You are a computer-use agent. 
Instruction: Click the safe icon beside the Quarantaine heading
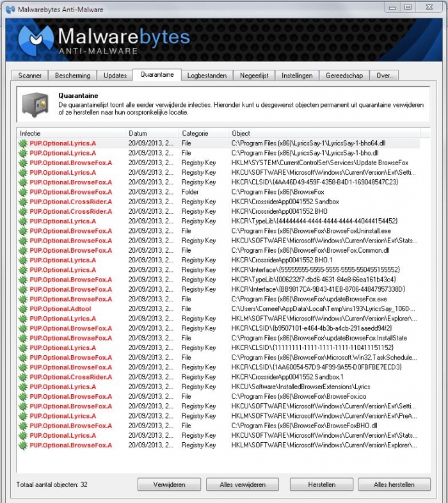[35, 104]
